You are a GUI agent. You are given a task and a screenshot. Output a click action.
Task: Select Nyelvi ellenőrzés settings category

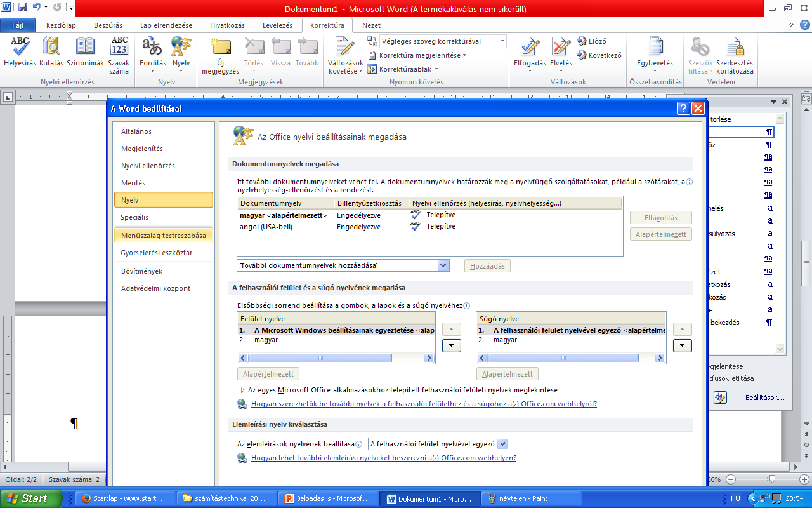click(x=164, y=166)
